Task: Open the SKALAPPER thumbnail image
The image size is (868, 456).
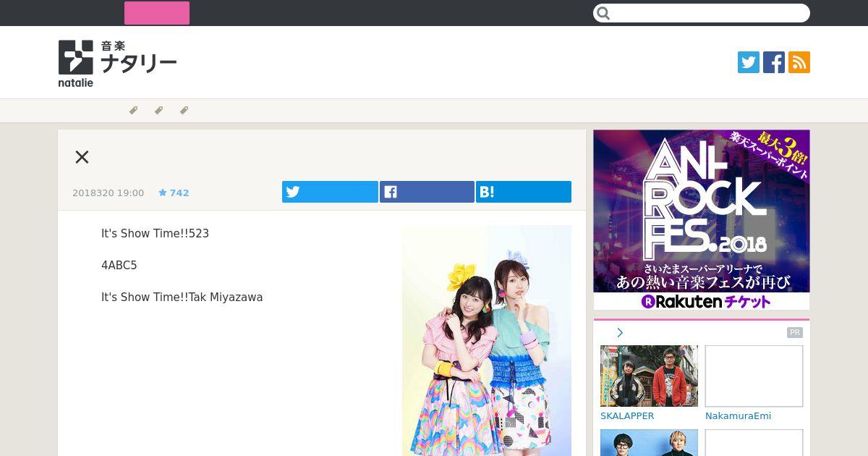Action: tap(649, 376)
